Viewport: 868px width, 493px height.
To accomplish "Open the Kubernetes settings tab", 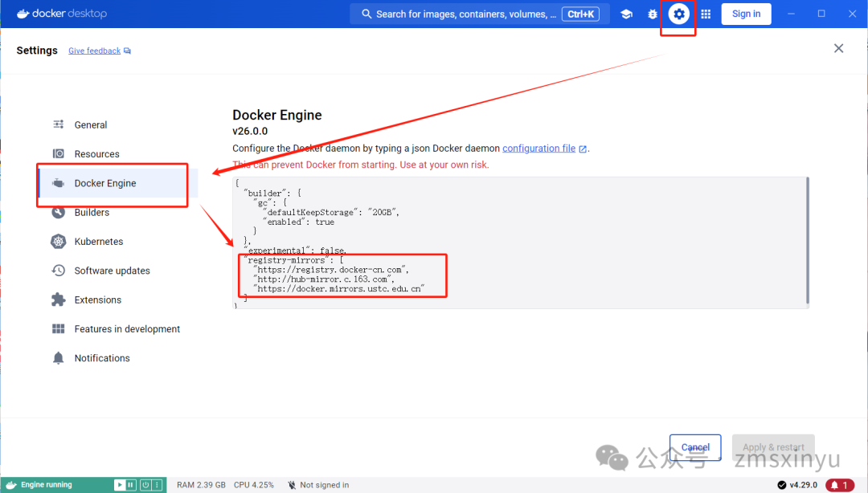I will [x=118, y=241].
